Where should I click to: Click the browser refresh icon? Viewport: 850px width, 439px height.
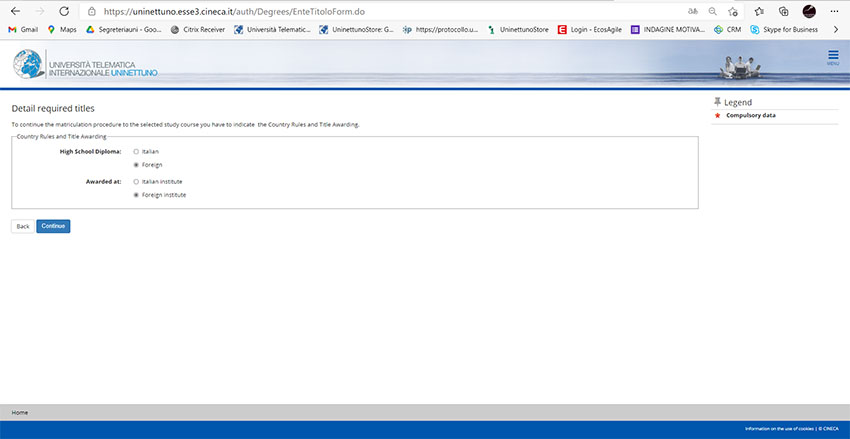click(x=64, y=11)
